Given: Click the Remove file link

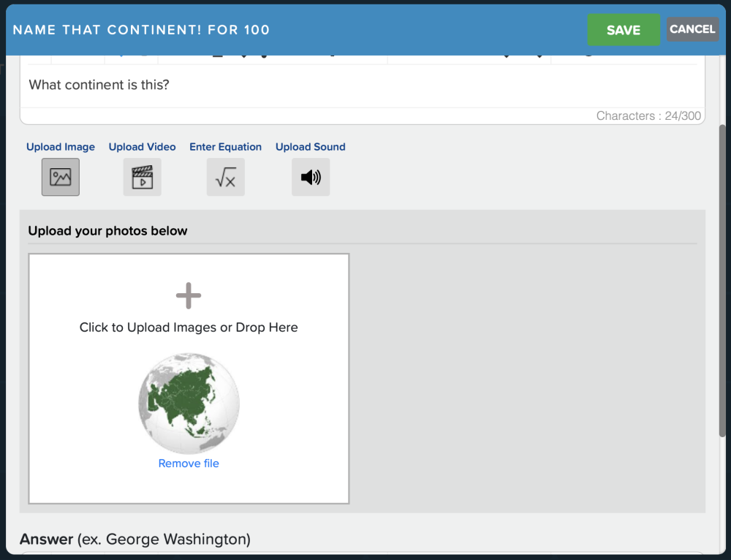Looking at the screenshot, I should click(188, 463).
